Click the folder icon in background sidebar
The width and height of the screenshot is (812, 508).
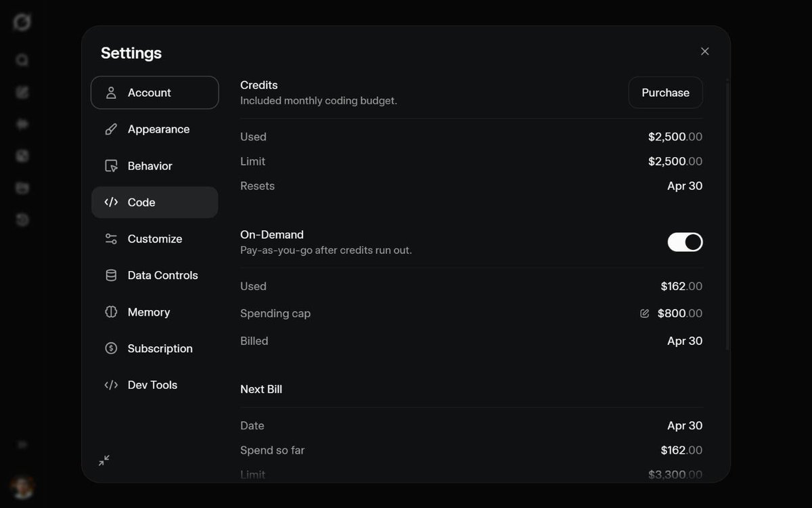[22, 188]
